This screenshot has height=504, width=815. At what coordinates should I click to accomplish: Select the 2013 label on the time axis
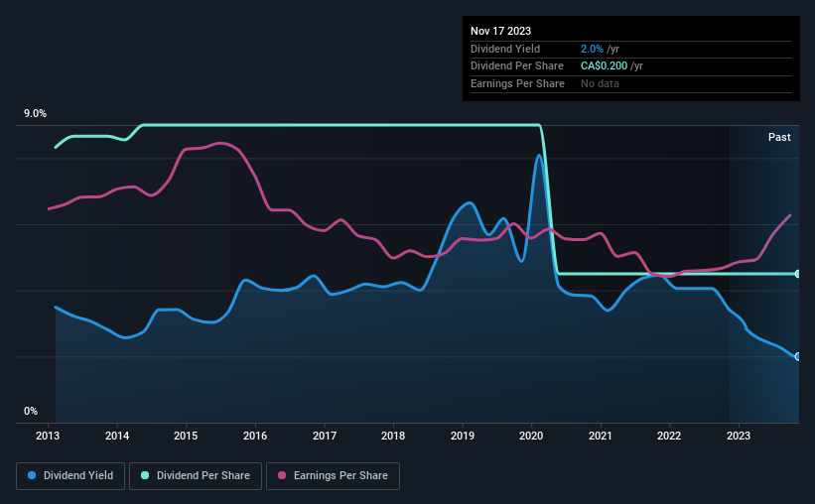point(48,436)
